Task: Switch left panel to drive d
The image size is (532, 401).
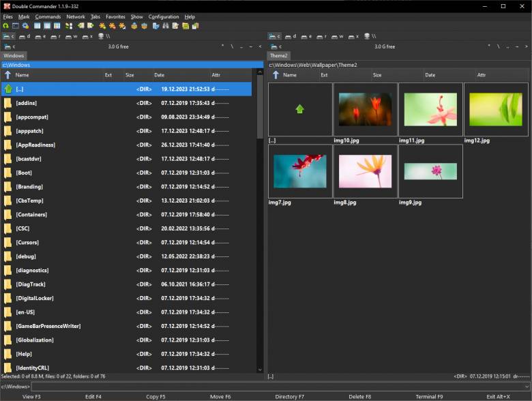Action: point(24,36)
